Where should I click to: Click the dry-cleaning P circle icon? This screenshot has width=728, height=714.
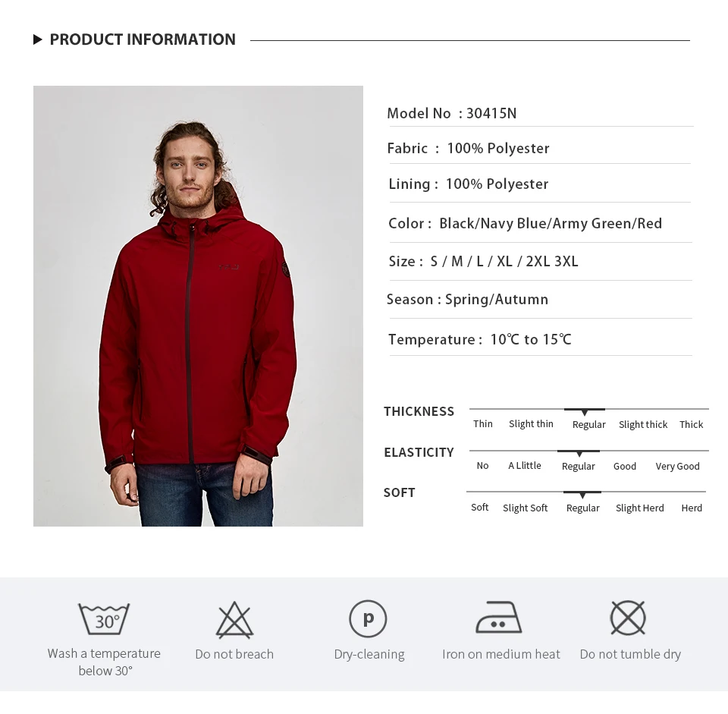368,618
